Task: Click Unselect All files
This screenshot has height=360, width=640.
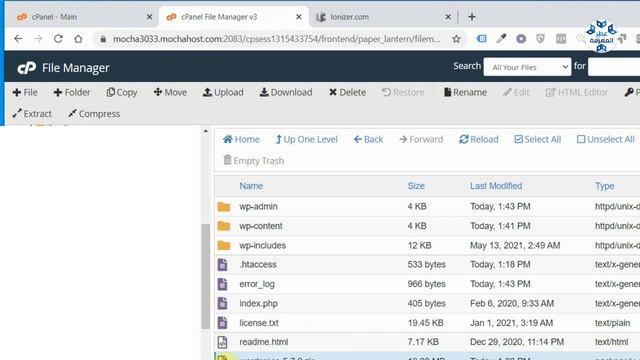Action: [606, 139]
